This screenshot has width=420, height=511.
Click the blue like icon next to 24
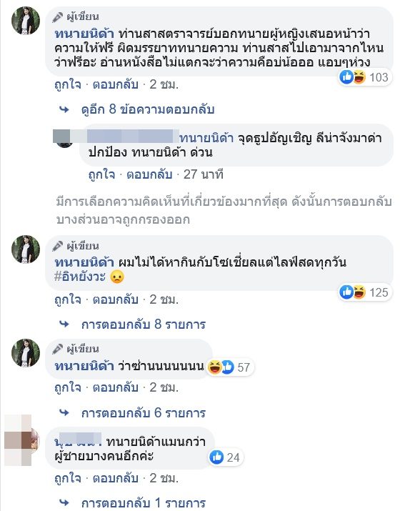(216, 457)
